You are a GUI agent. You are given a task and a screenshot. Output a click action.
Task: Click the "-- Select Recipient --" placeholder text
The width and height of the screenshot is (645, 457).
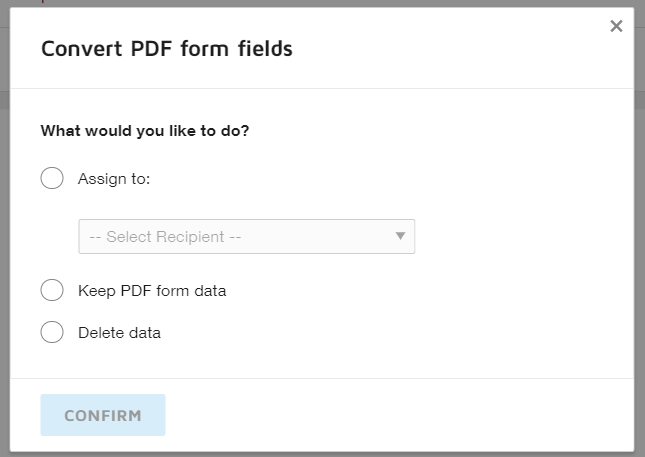point(165,237)
